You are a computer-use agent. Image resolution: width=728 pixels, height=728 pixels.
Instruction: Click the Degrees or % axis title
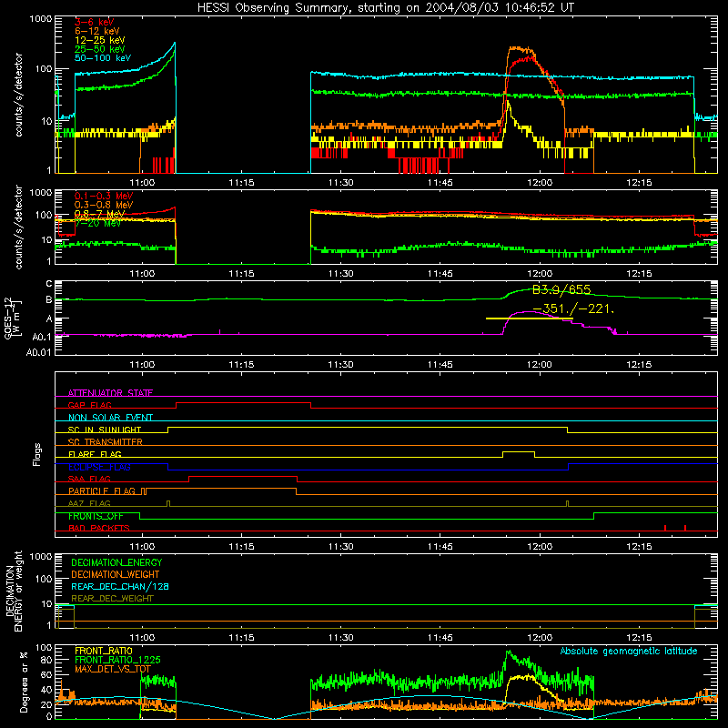point(24,682)
